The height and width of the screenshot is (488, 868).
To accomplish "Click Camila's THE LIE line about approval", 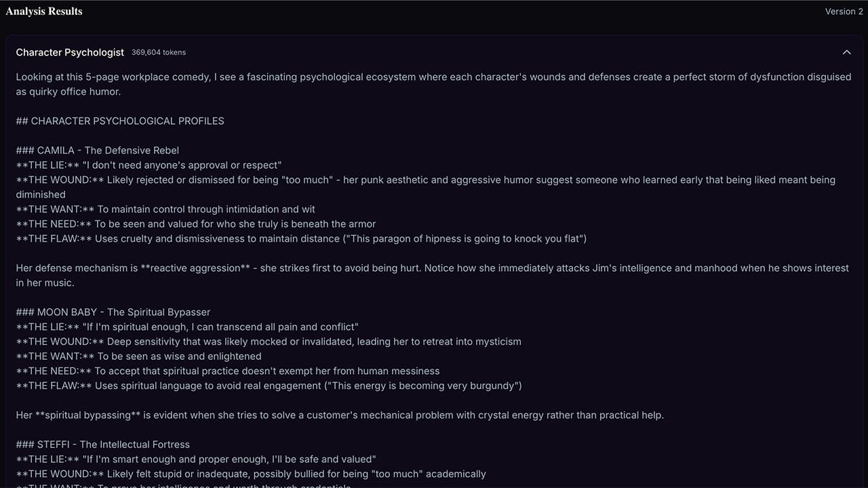I will (149, 165).
